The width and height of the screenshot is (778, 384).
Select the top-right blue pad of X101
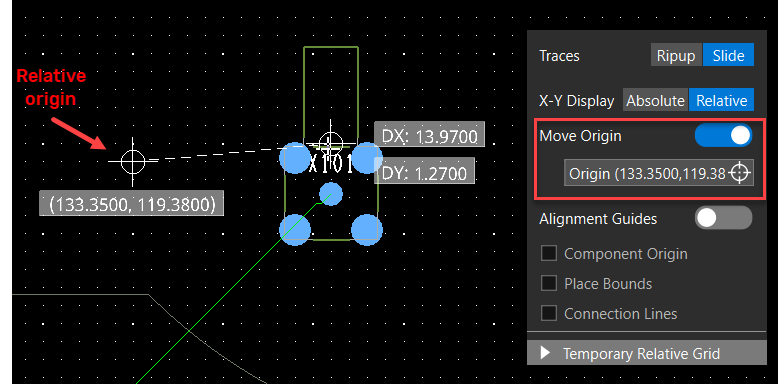tap(367, 158)
